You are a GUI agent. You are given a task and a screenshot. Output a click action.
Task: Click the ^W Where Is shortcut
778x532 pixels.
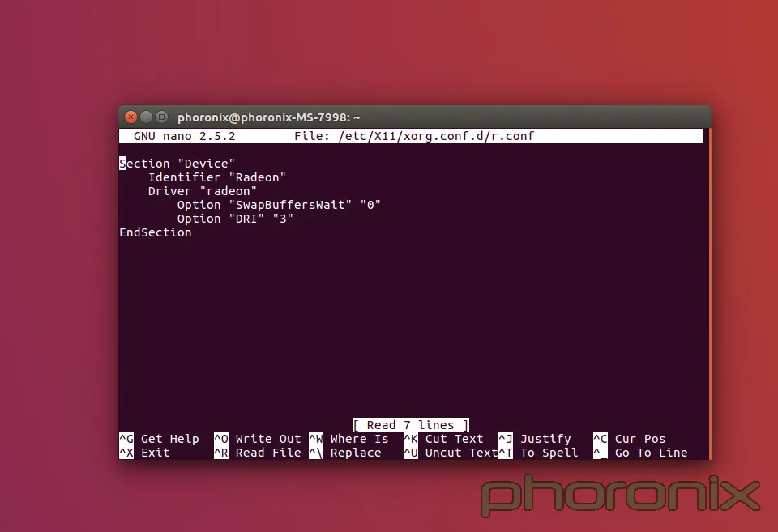point(348,439)
